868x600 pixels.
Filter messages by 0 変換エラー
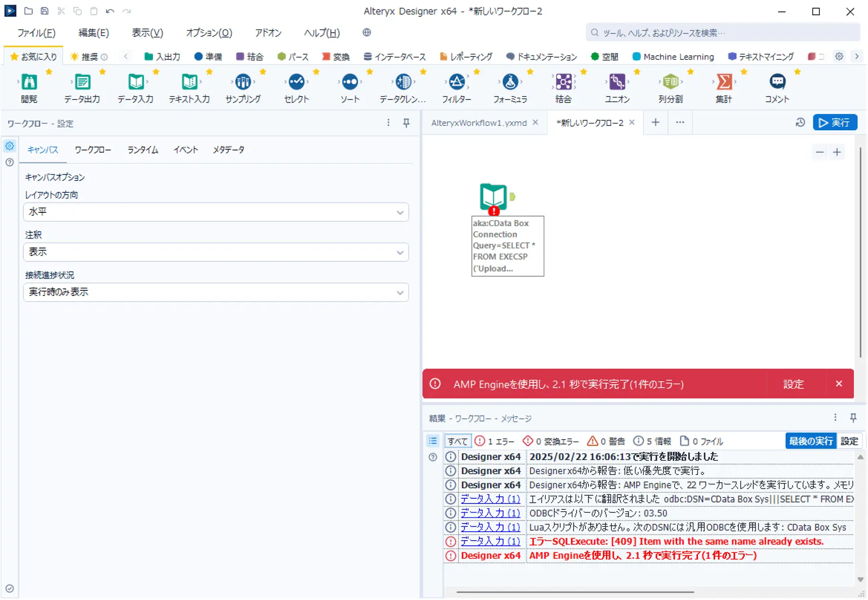551,441
